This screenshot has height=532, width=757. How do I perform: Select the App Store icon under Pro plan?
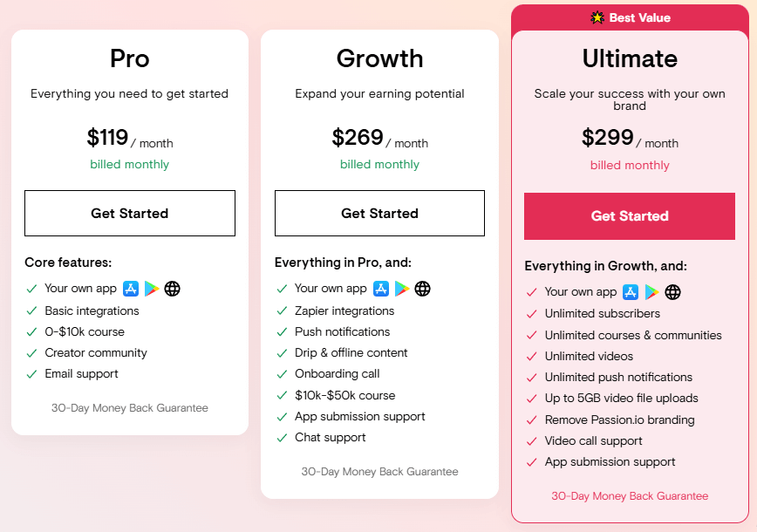pos(131,289)
